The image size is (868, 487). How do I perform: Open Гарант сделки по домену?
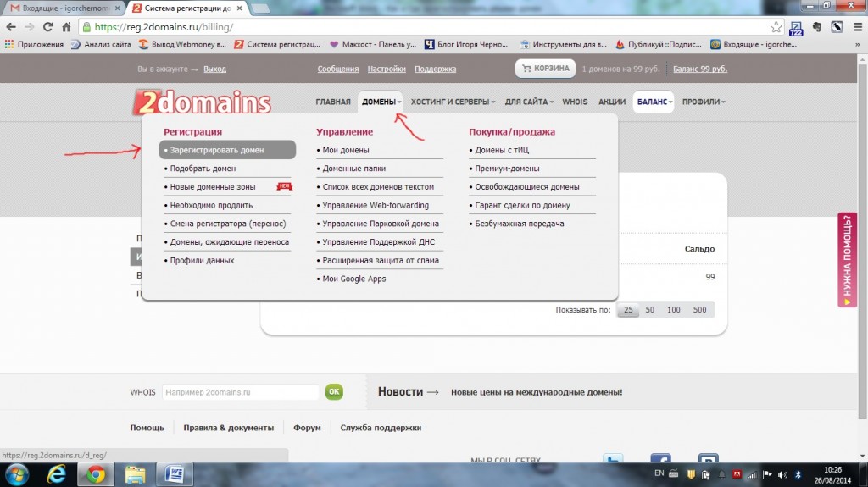pyautogui.click(x=522, y=205)
